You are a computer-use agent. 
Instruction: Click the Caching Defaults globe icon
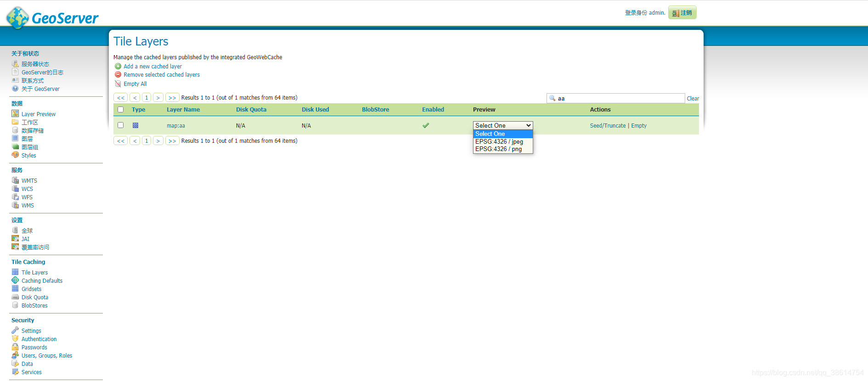click(x=15, y=280)
